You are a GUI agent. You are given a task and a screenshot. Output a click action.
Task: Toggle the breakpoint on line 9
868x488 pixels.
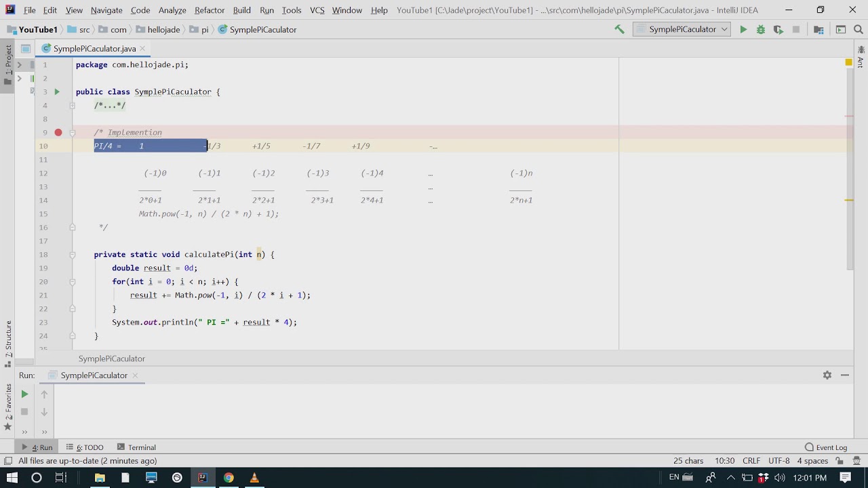[58, 132]
